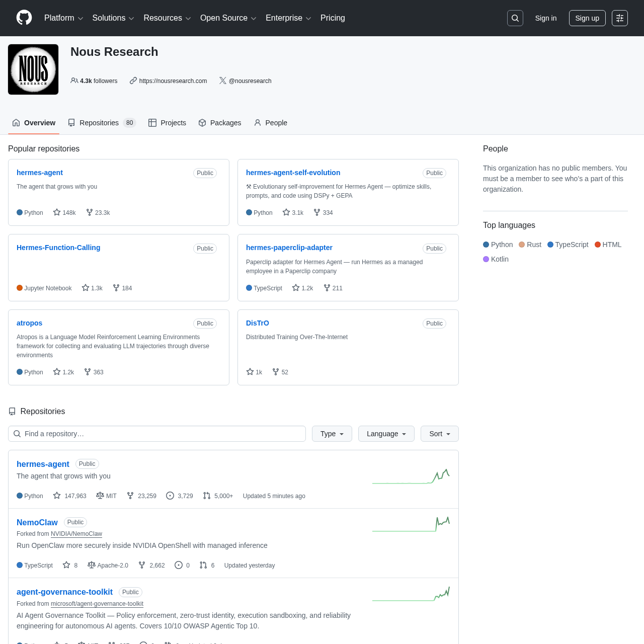Filter by Kotlin in Top languages
This screenshot has width=644, height=644.
click(496, 259)
